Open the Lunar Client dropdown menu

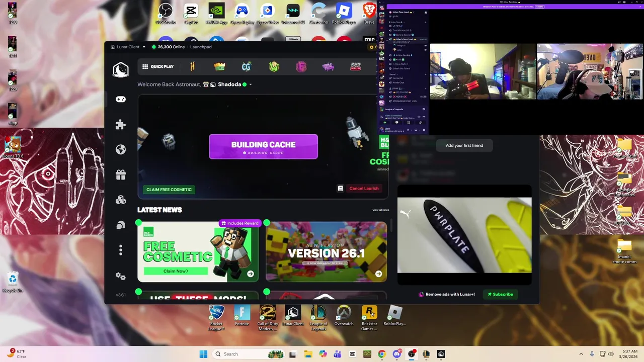[x=128, y=47]
